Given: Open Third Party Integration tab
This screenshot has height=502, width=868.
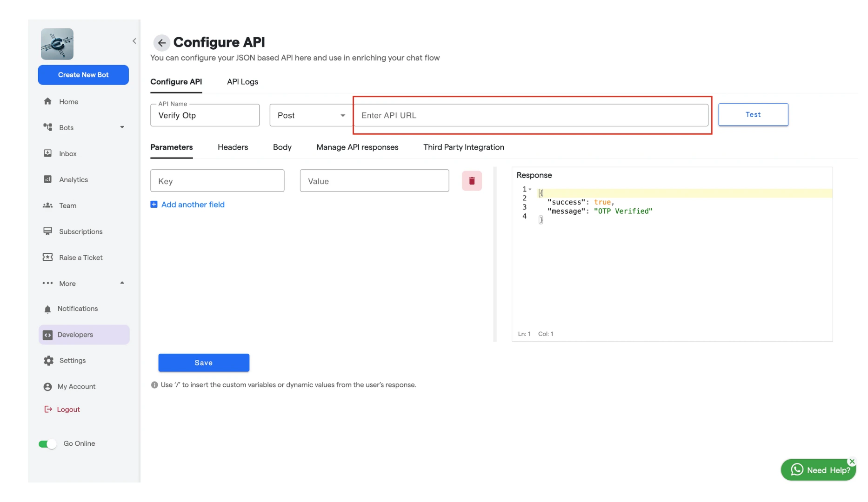Looking at the screenshot, I should point(464,147).
